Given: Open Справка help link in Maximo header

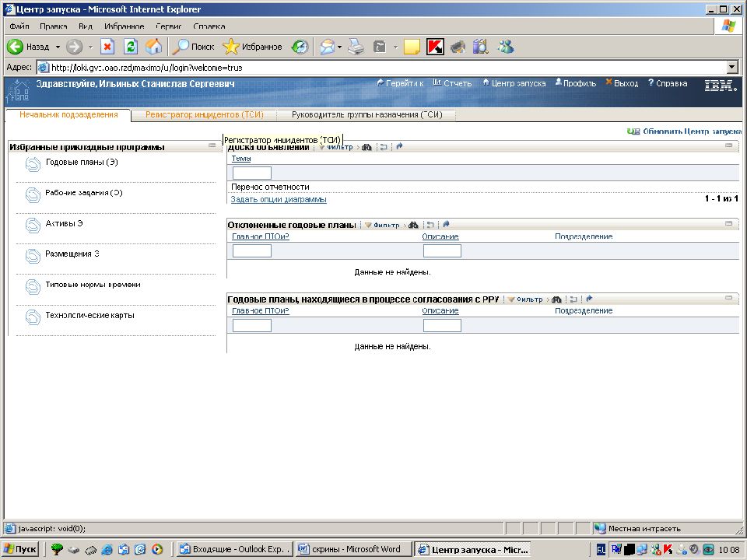Looking at the screenshot, I should pyautogui.click(x=668, y=83).
